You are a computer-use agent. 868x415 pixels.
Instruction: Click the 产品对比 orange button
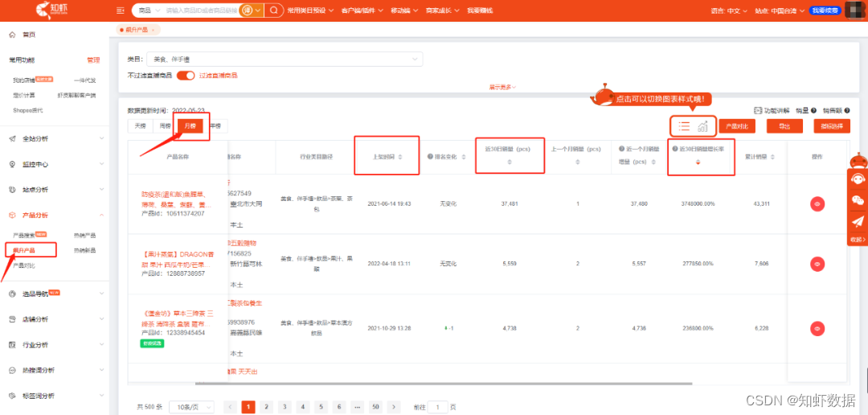tap(737, 126)
